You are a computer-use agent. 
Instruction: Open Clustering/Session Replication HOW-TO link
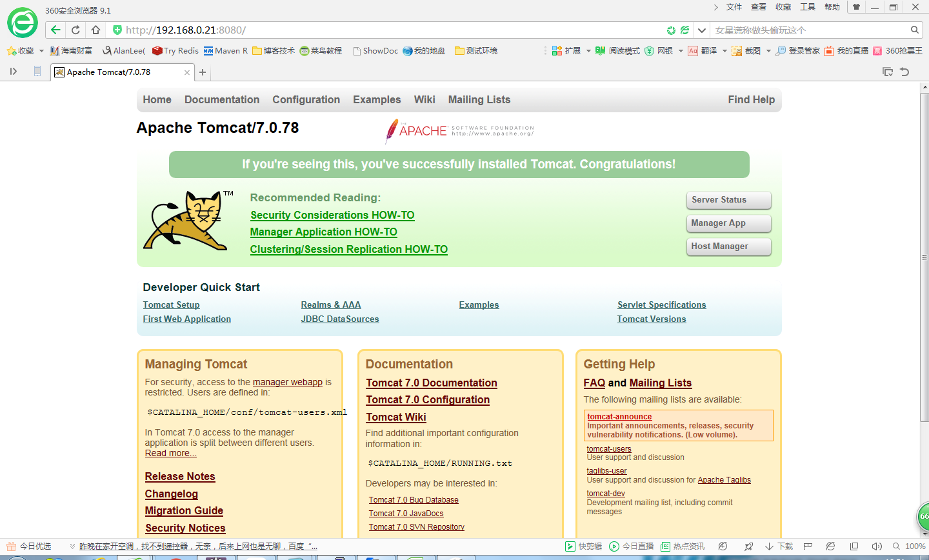tap(349, 250)
